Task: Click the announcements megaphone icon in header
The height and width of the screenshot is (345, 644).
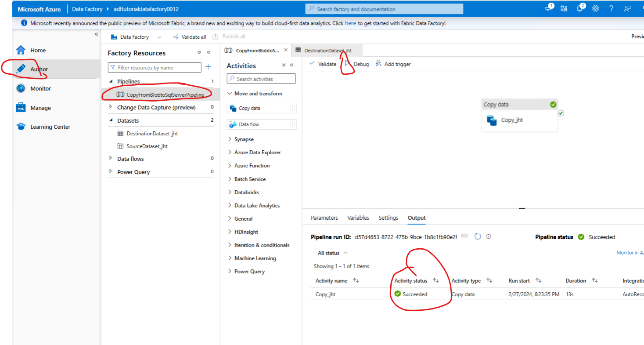Action: pos(549,8)
